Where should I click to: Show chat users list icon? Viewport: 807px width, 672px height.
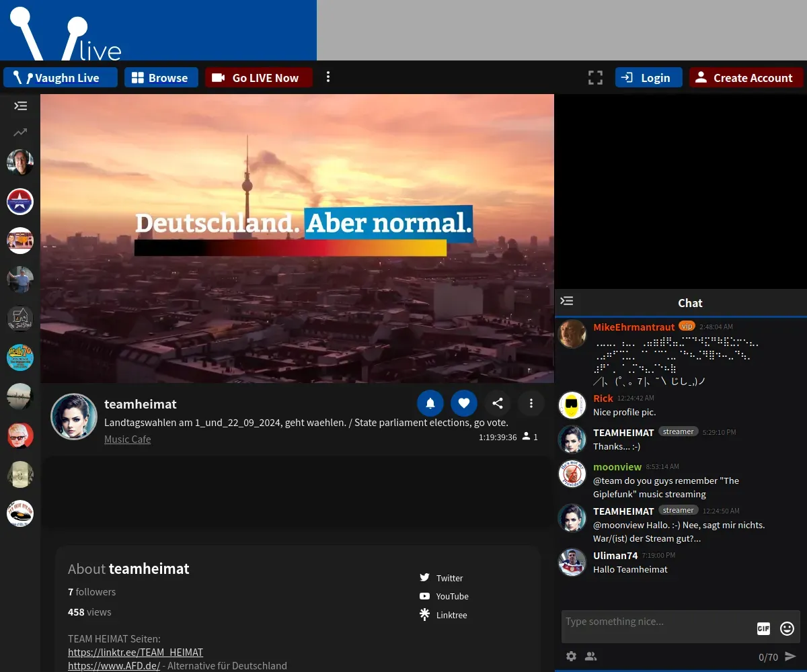(x=590, y=657)
